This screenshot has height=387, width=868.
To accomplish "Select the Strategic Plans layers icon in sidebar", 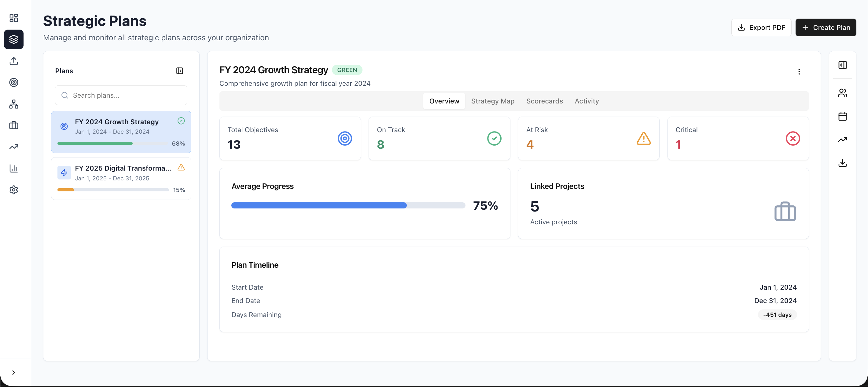I will pos(14,39).
